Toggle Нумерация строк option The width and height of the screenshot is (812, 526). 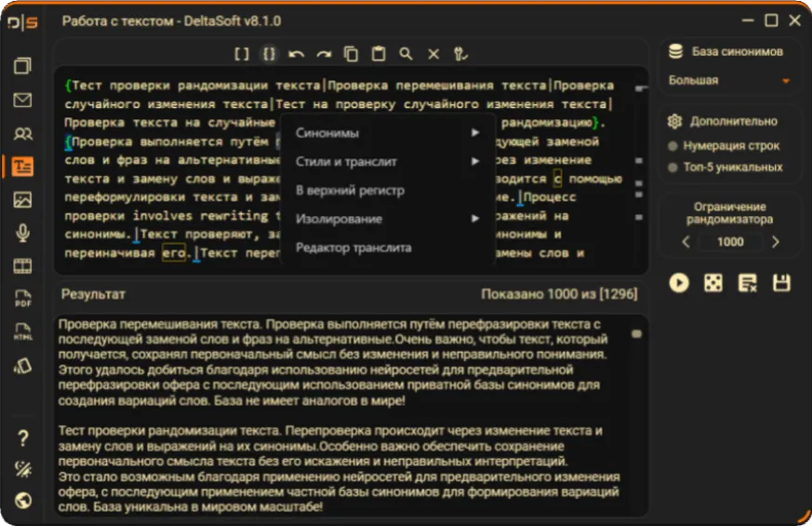pos(725,145)
